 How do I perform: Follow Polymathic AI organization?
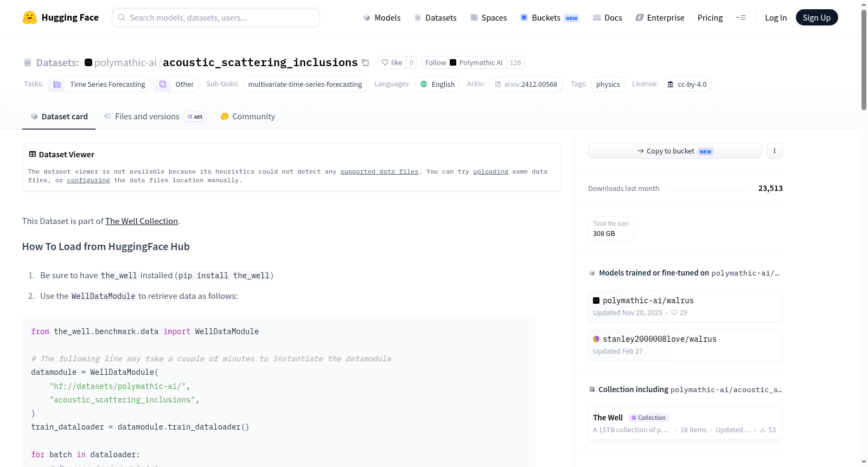click(x=464, y=62)
